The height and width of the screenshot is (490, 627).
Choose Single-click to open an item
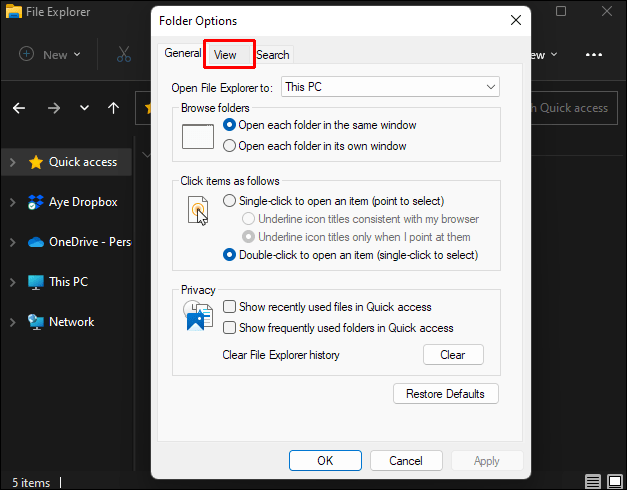coord(230,201)
